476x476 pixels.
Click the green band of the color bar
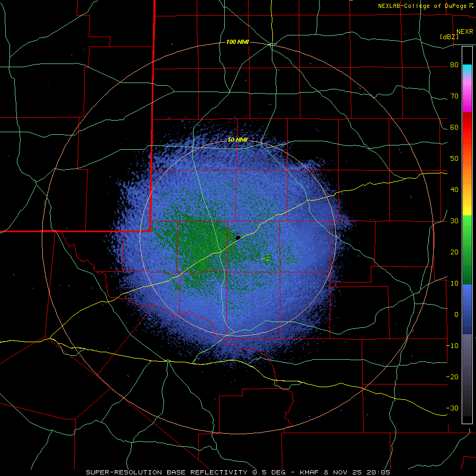[467, 250]
